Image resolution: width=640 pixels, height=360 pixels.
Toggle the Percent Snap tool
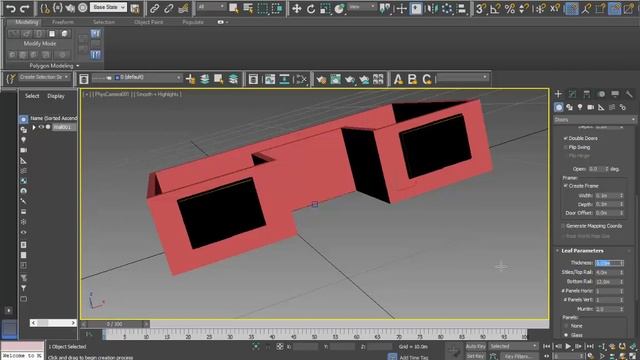510,9
